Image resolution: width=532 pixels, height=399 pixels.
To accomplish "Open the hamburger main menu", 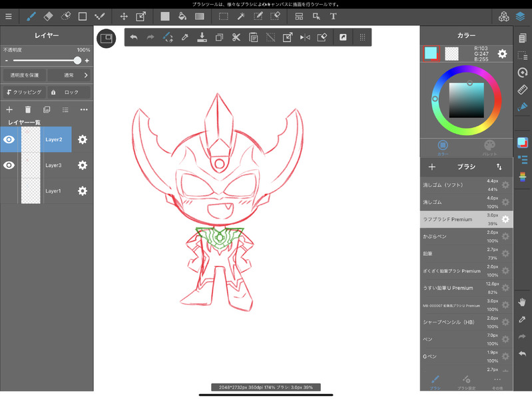I will pos(9,16).
